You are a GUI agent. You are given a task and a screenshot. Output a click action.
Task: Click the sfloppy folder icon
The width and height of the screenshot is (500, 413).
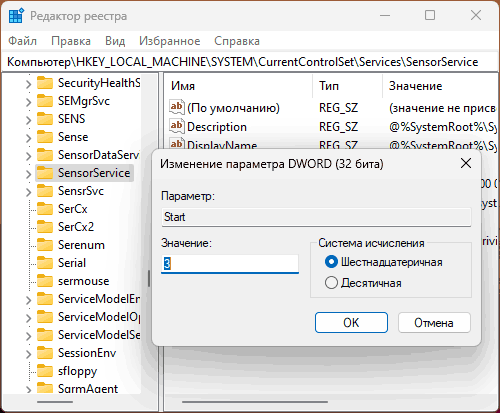(45, 371)
